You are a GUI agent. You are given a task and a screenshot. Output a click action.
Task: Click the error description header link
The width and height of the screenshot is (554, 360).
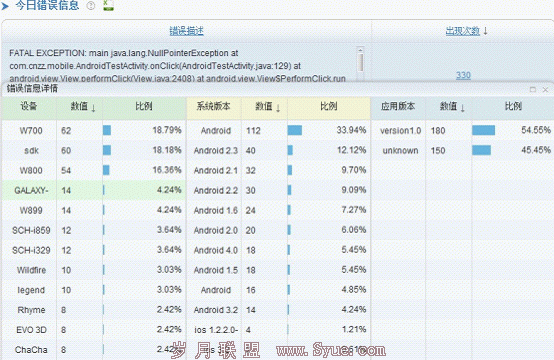pyautogui.click(x=187, y=31)
